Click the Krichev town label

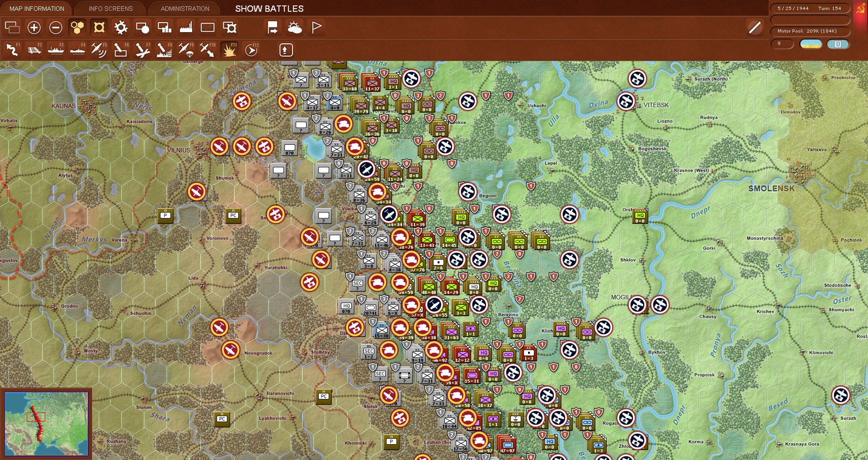[765, 312]
